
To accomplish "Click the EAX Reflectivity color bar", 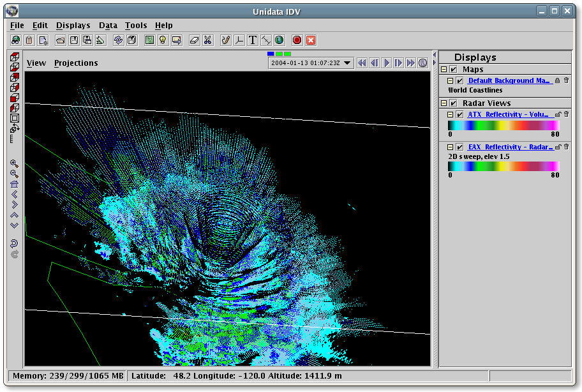I will [504, 166].
